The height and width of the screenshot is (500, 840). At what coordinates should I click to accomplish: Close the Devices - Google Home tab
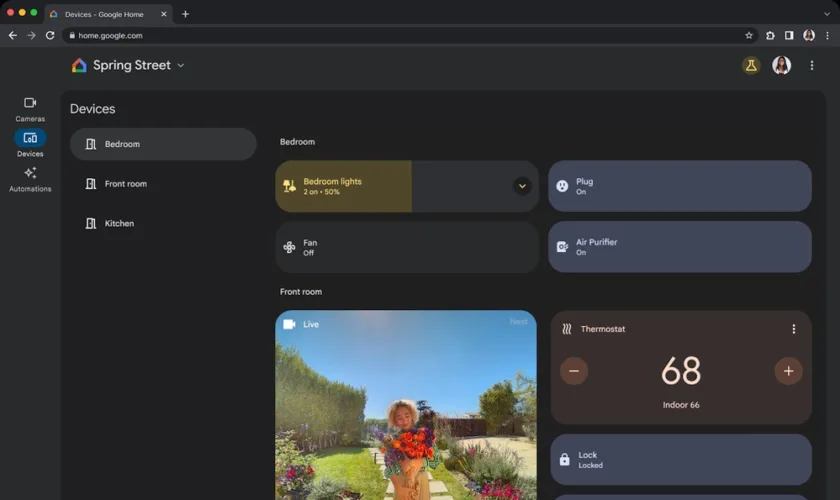[164, 14]
